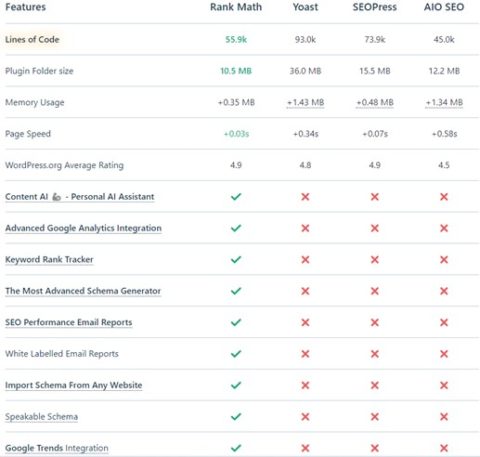
Task: Click AIO SEO 12.2 MB folder size
Action: pos(444,71)
